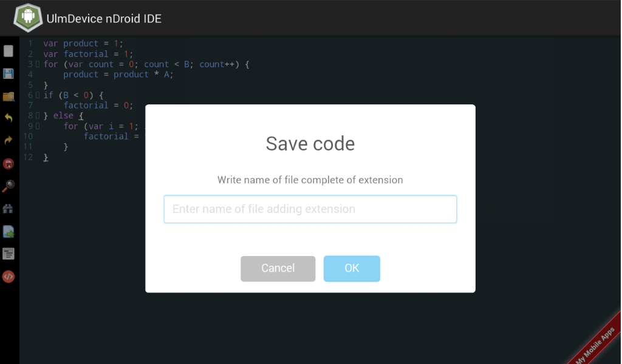The width and height of the screenshot is (622, 364).
Task: Click the "Save code" dialog title
Action: 310,143
